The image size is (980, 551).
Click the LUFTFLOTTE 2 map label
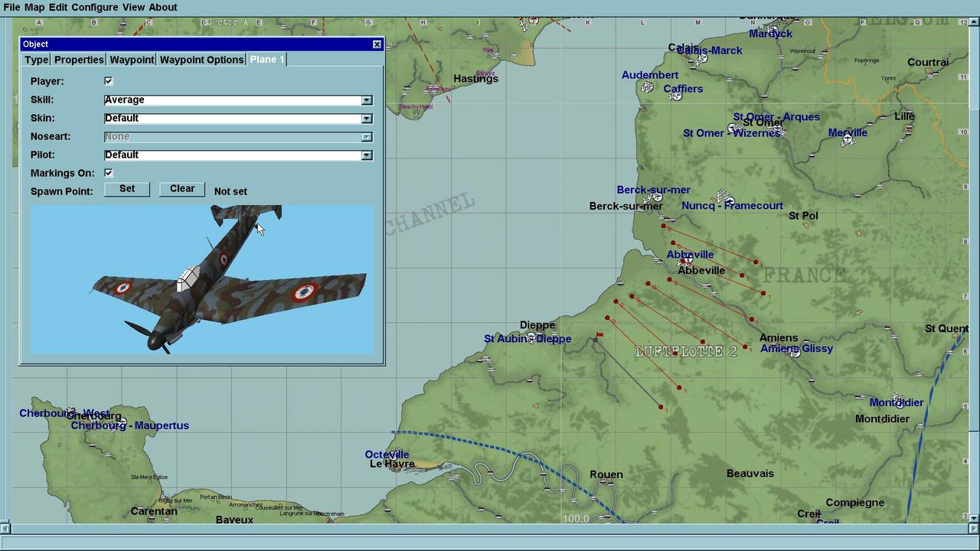[x=686, y=351]
